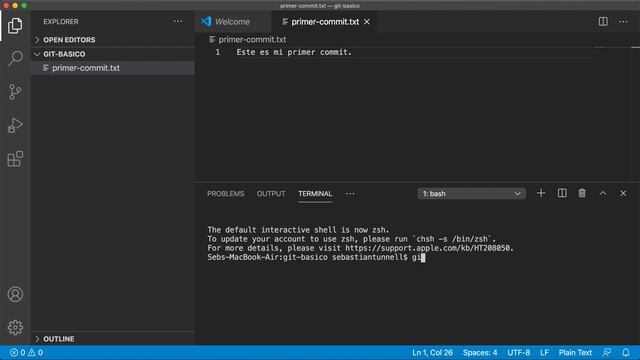640x360 pixels.
Task: Click the VS Code logo on Welcome tab
Action: click(206, 21)
